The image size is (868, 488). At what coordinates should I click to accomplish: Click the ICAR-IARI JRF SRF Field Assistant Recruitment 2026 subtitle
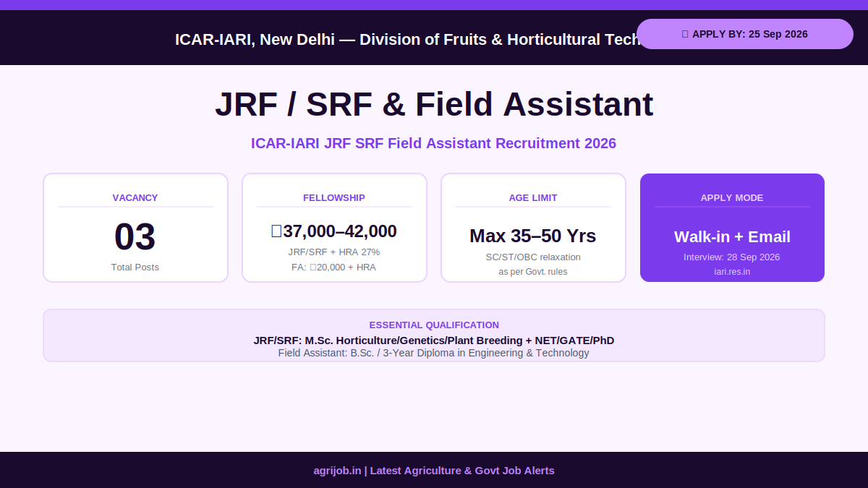[434, 143]
